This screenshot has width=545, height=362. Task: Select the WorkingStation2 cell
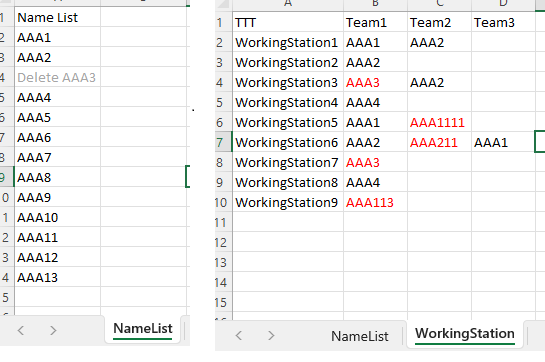tap(288, 62)
